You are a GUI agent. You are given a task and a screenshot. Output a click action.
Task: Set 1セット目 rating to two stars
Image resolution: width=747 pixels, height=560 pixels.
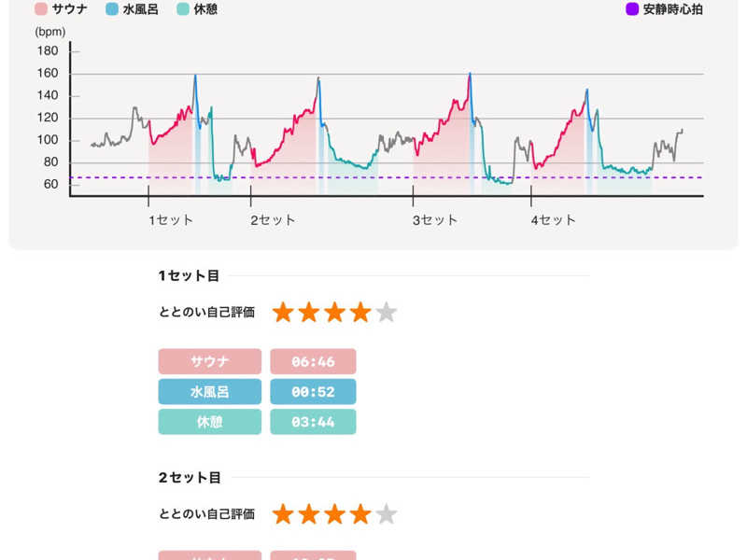(x=309, y=313)
